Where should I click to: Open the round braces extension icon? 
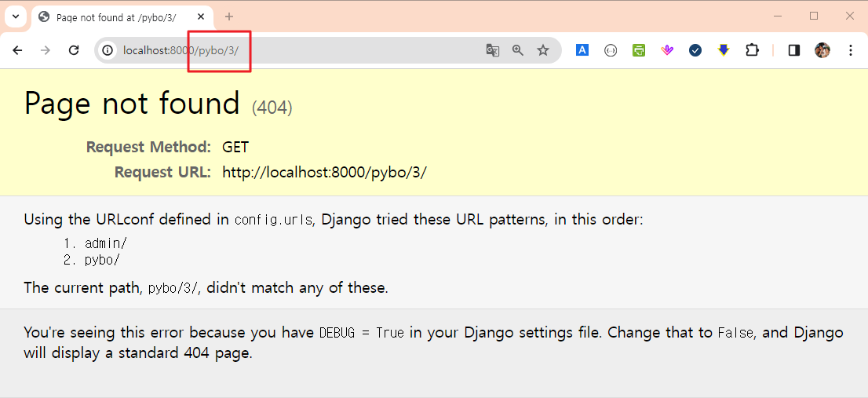(x=611, y=50)
